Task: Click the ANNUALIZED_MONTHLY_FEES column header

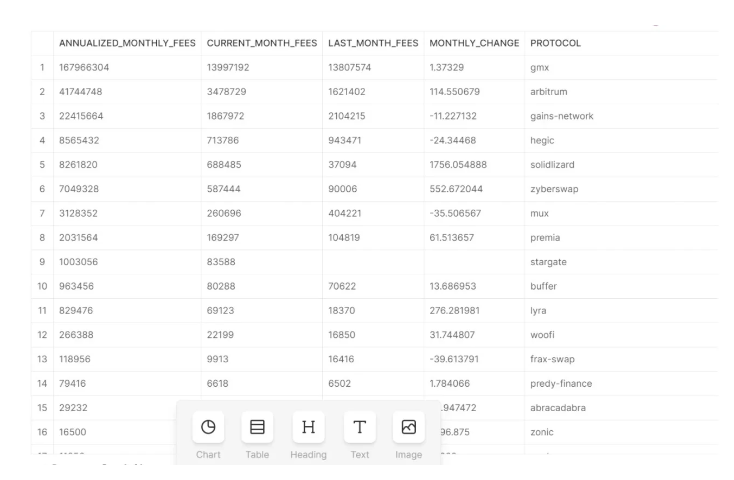Action: tap(127, 43)
